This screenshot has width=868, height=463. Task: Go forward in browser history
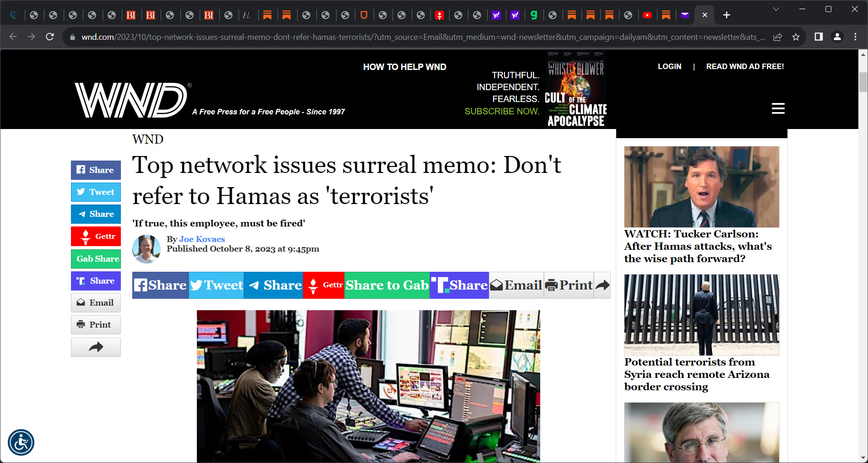31,37
